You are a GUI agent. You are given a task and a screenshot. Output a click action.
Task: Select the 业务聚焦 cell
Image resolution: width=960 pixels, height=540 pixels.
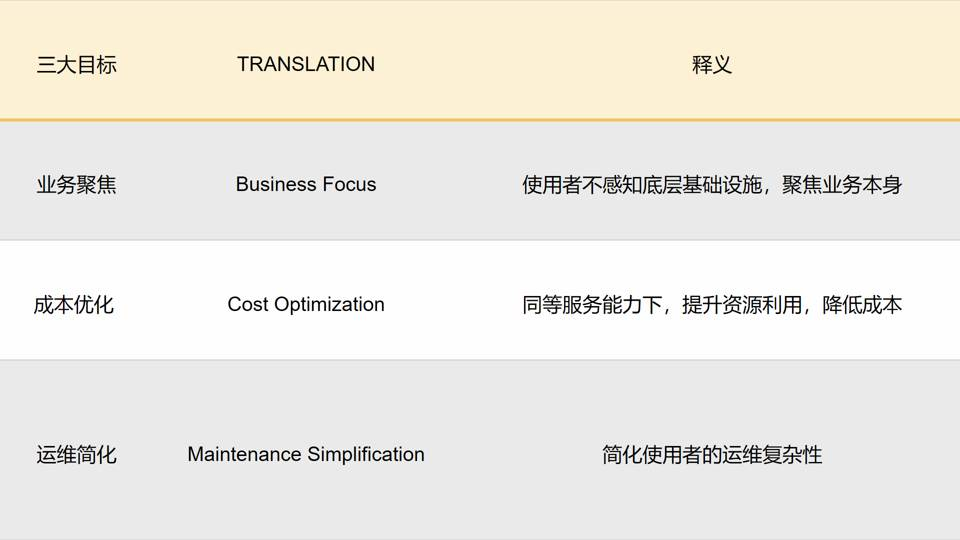pyautogui.click(x=76, y=185)
